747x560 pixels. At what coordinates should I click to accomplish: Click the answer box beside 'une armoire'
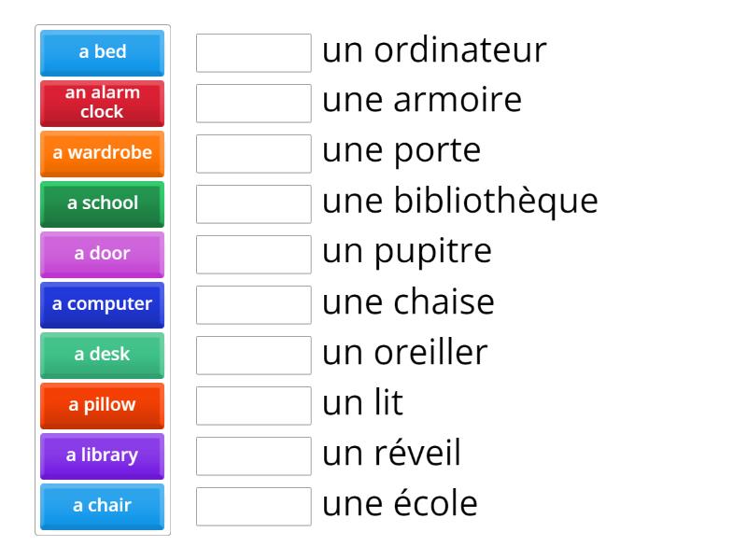[x=253, y=104]
